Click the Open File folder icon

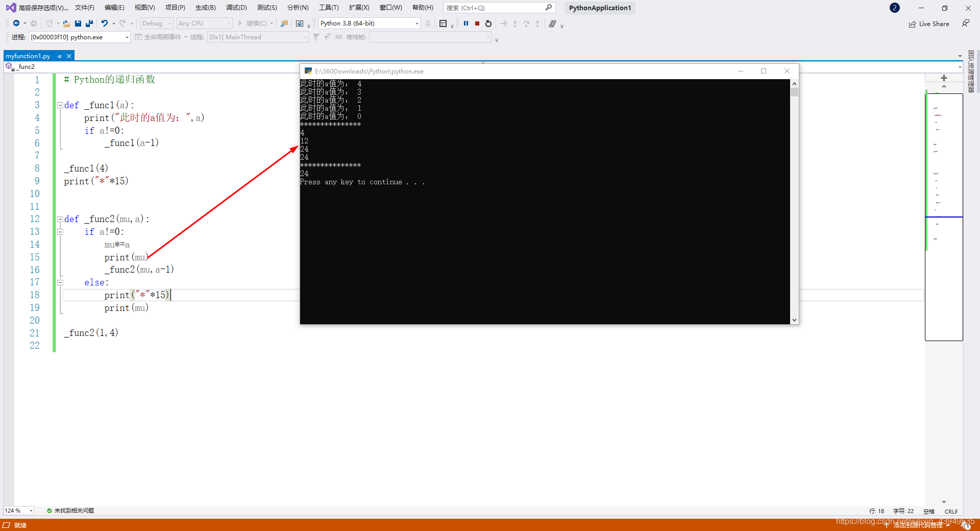pyautogui.click(x=66, y=23)
